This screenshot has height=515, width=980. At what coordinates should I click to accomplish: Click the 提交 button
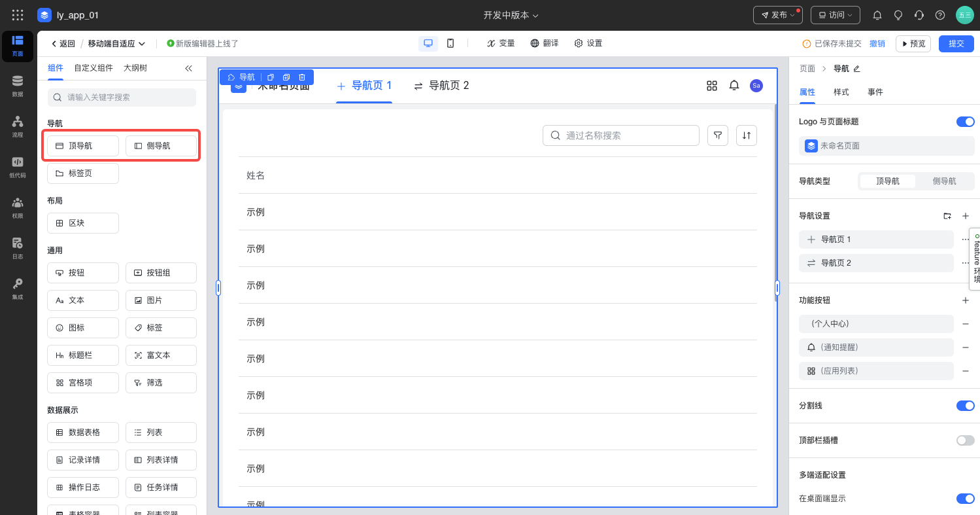[x=956, y=44]
